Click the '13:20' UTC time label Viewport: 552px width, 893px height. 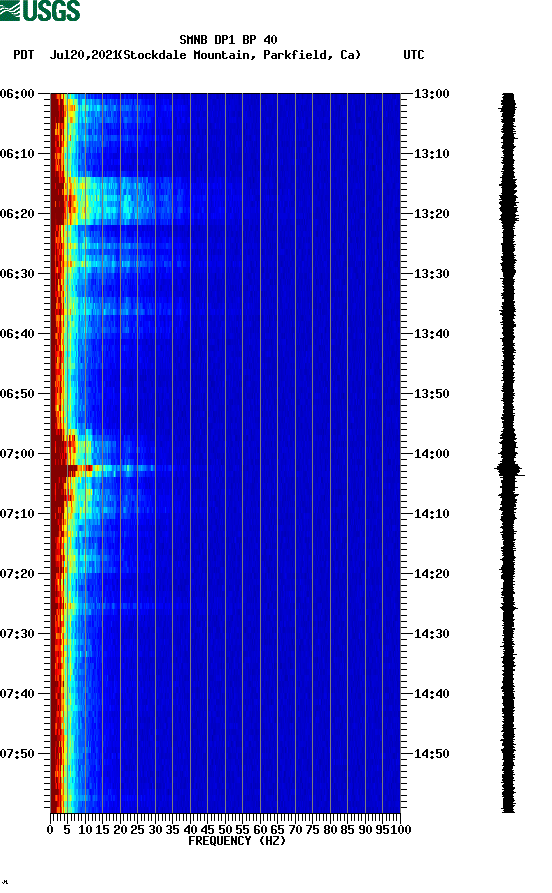click(431, 214)
